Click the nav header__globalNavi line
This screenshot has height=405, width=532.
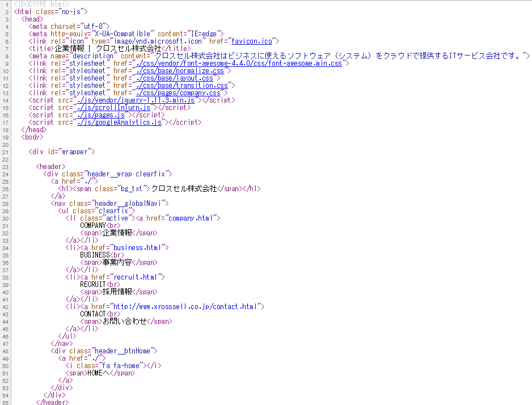pyautogui.click(x=109, y=204)
